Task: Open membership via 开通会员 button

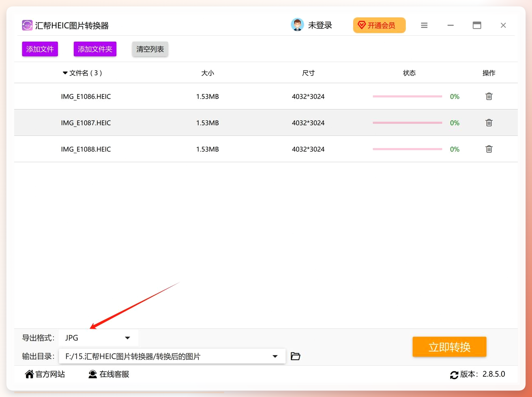Action: point(379,25)
